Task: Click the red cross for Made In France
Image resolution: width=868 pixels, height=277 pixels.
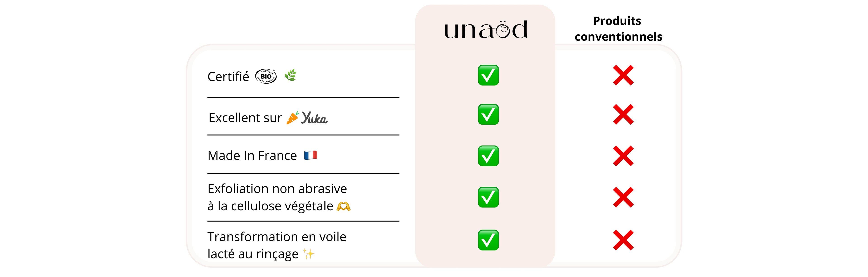Action: tap(623, 156)
